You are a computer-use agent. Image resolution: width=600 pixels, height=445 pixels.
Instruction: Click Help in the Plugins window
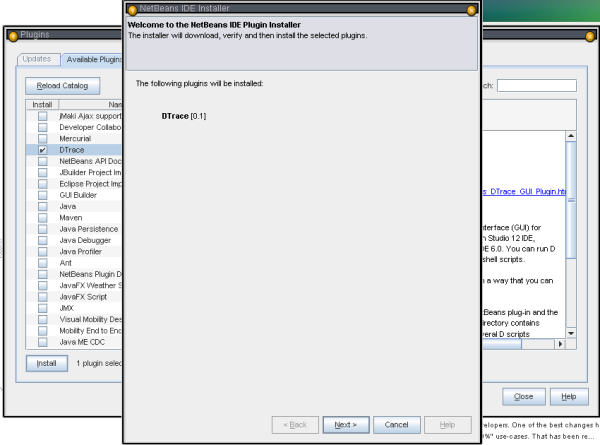point(569,396)
